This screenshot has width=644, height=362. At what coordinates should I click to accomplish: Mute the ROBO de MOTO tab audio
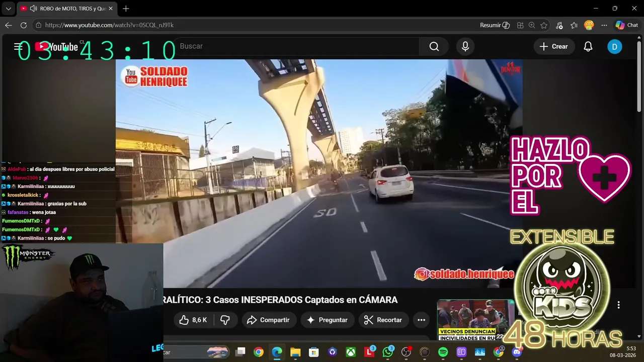point(33,9)
